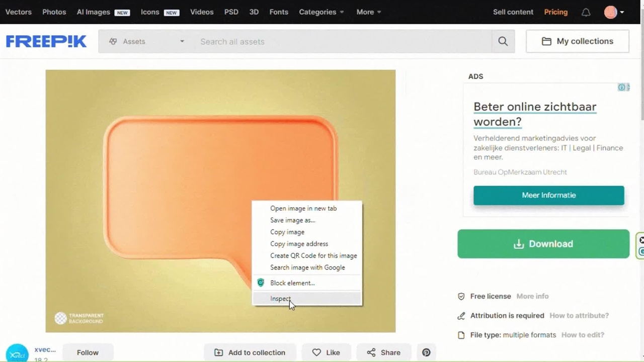Click the Freepik logo
Image resolution: width=644 pixels, height=362 pixels.
tap(46, 41)
